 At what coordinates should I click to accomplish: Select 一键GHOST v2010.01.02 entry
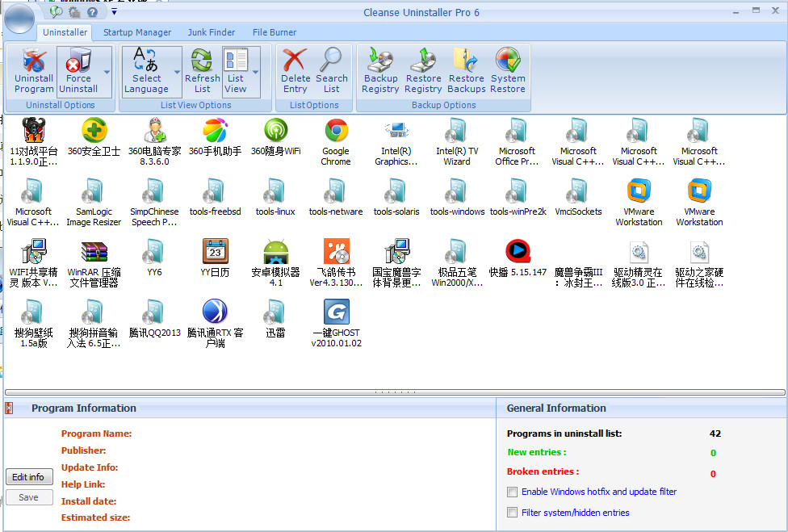coord(336,324)
